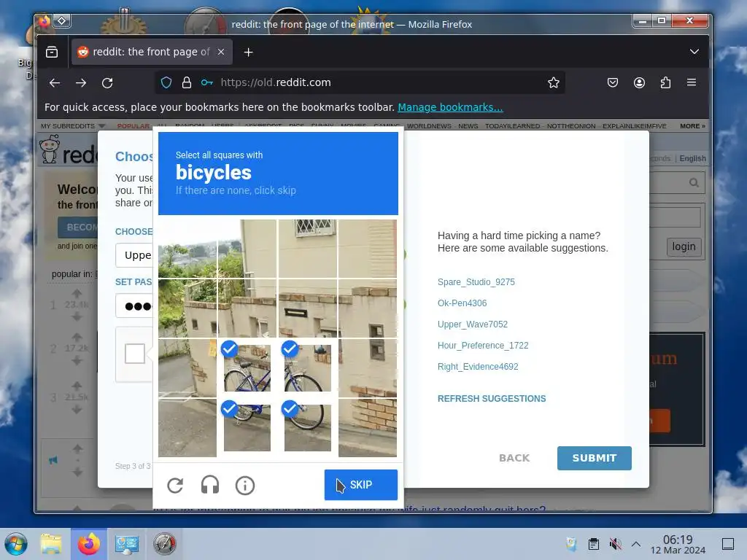Click the reddit alien logo
Screen dimensions: 747x560
[x=50, y=149]
